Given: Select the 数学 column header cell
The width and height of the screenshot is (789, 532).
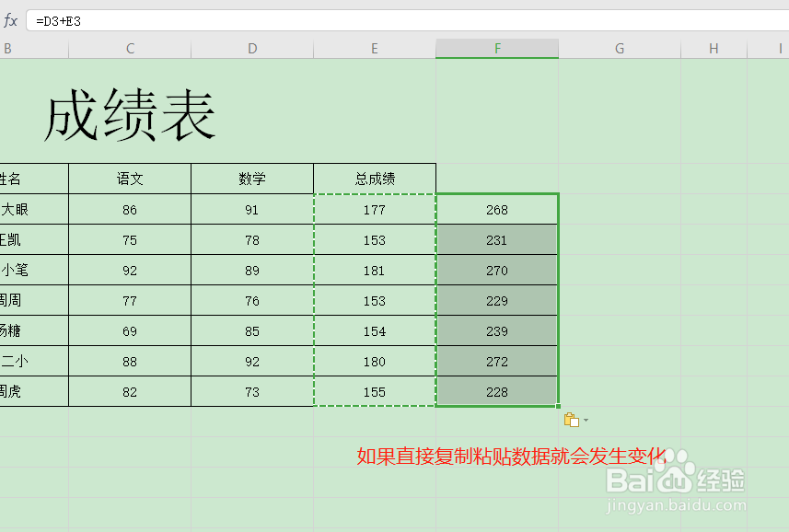Looking at the screenshot, I should point(251,179).
